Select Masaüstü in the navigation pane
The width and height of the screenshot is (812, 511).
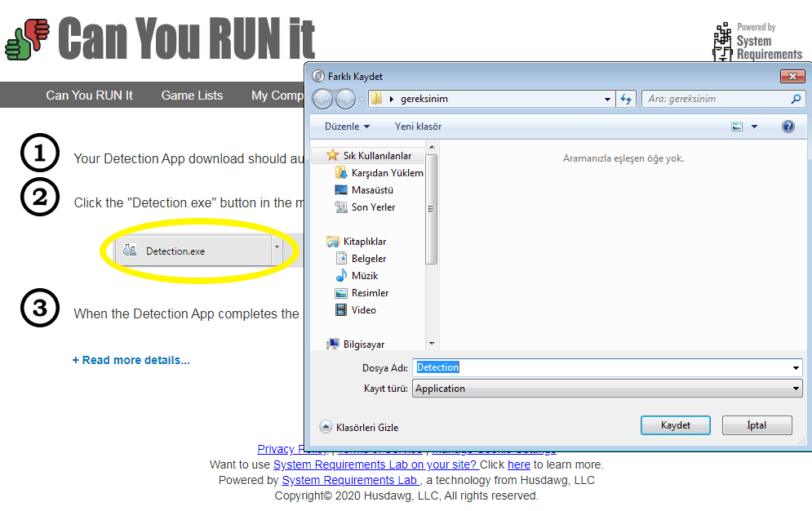373,190
